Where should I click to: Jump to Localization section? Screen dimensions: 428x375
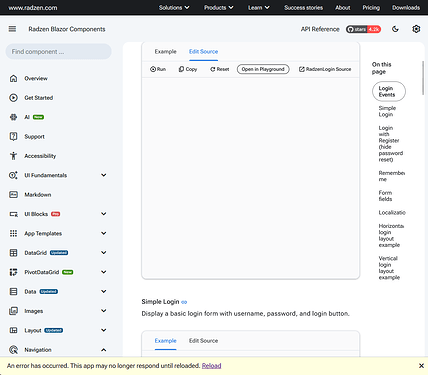[x=392, y=213]
